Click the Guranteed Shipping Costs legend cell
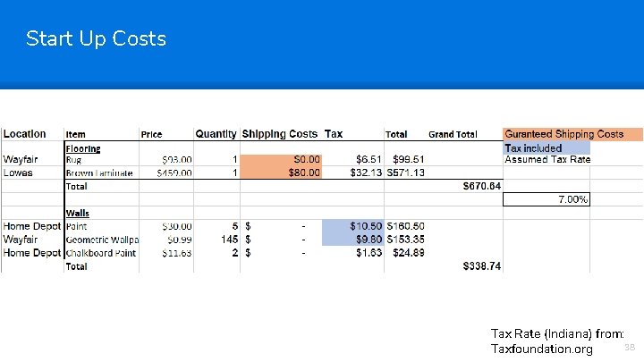 572,134
